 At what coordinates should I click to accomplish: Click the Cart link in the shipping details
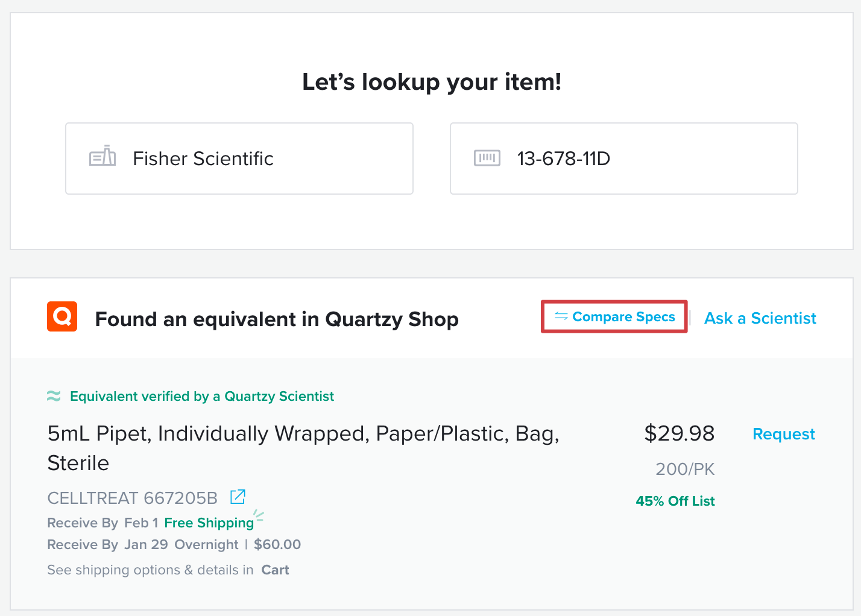pyautogui.click(x=276, y=570)
